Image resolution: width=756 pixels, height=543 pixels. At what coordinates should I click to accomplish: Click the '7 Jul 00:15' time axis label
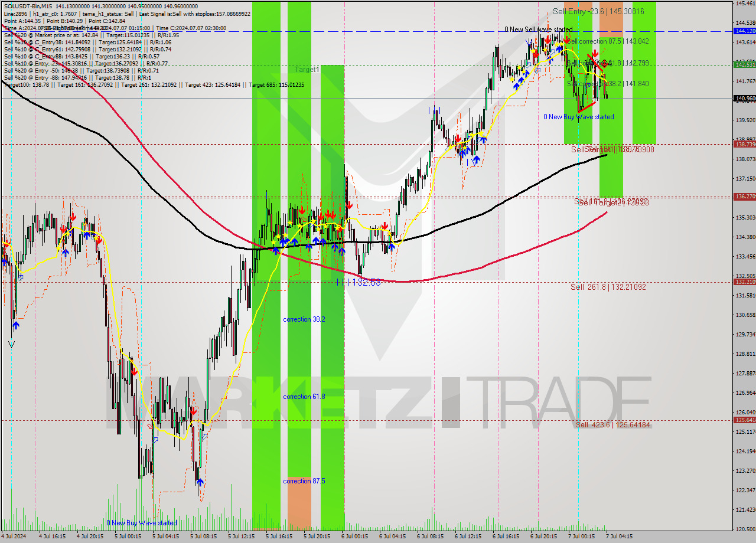[x=581, y=537]
